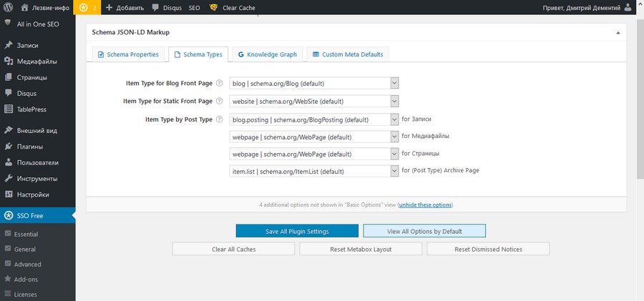This screenshot has height=301, width=644.
Task: Click Reset Metabox Layout button
Action: point(361,249)
